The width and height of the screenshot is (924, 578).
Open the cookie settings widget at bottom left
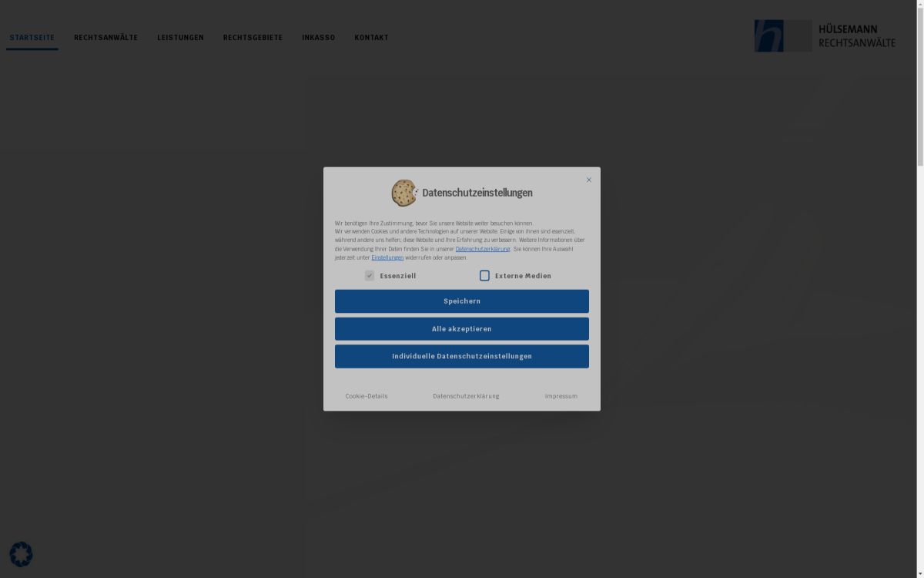pos(21,554)
